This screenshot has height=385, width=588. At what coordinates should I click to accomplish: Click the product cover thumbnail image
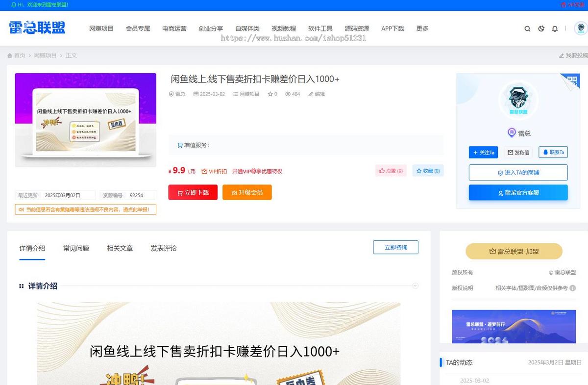pos(86,120)
